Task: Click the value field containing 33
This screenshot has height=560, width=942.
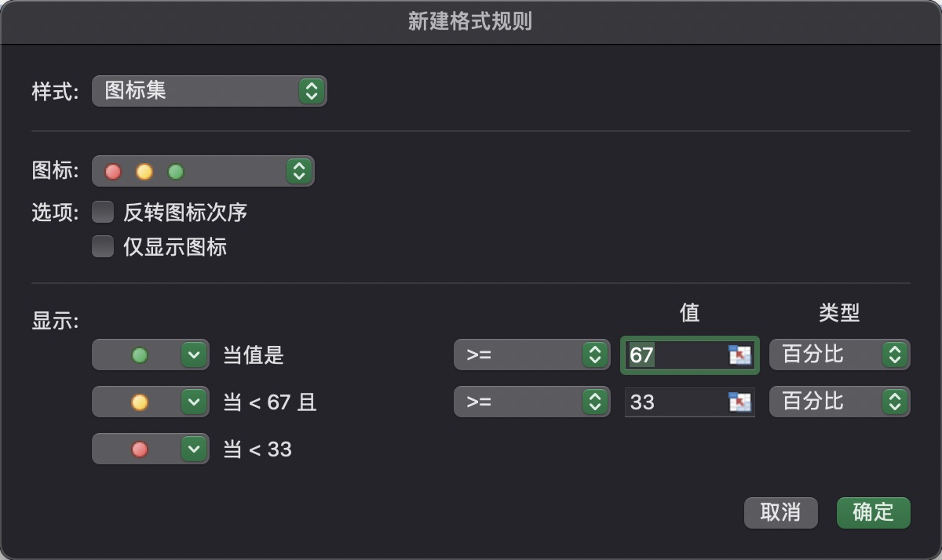Action: pos(677,402)
